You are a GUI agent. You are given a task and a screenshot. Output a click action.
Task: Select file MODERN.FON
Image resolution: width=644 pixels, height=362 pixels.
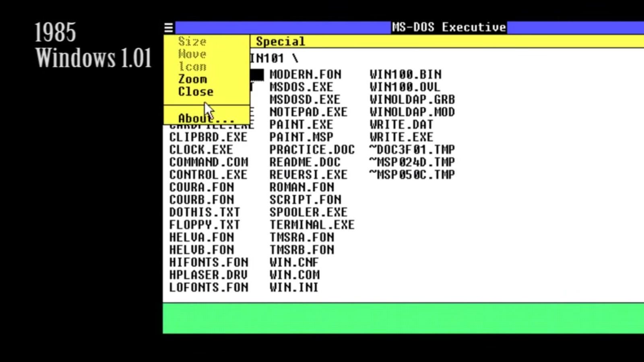tap(305, 74)
